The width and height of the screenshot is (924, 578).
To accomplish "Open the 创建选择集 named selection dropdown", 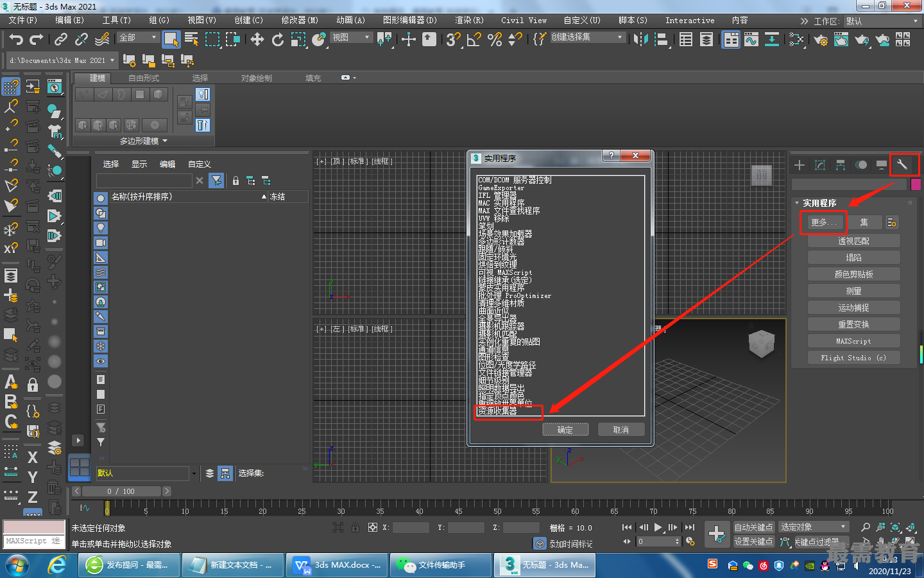I will point(587,37).
